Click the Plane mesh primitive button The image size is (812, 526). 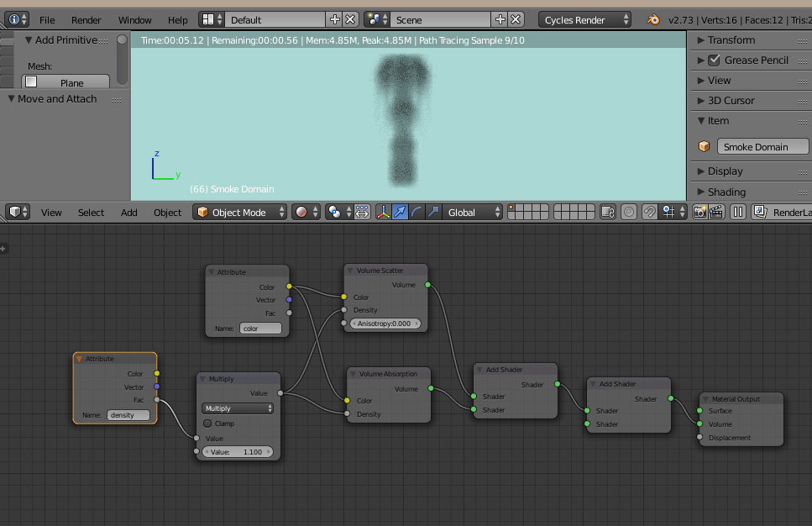pyautogui.click(x=71, y=82)
